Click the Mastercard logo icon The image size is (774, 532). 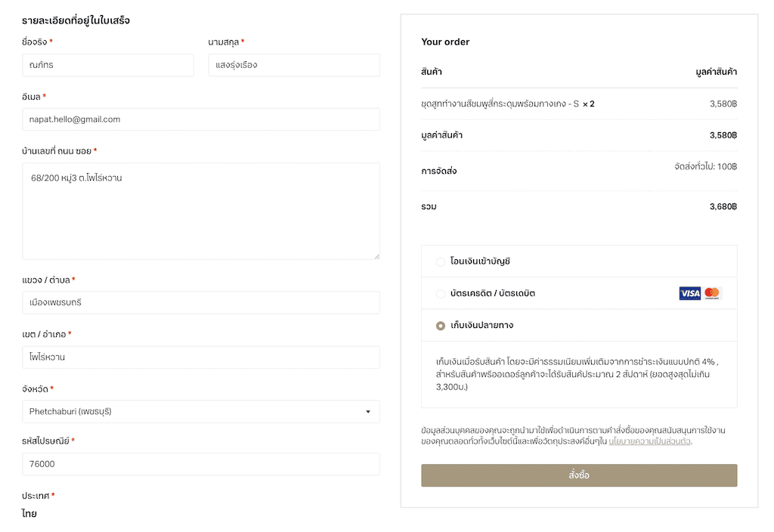pyautogui.click(x=712, y=294)
